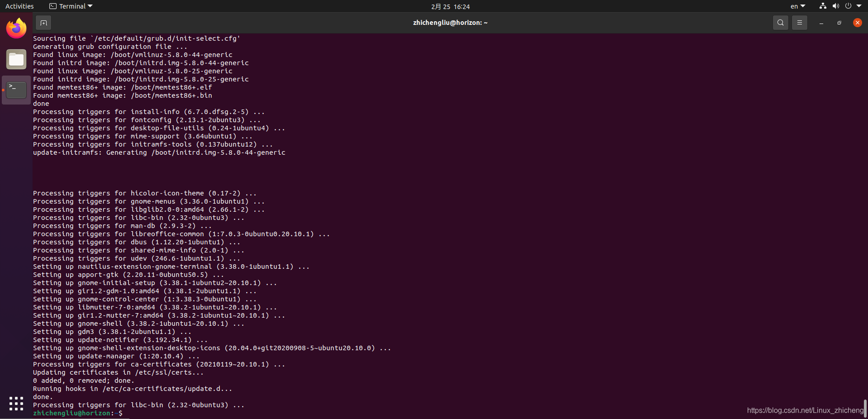The image size is (868, 419).
Task: Open the terminal search
Action: 780,23
